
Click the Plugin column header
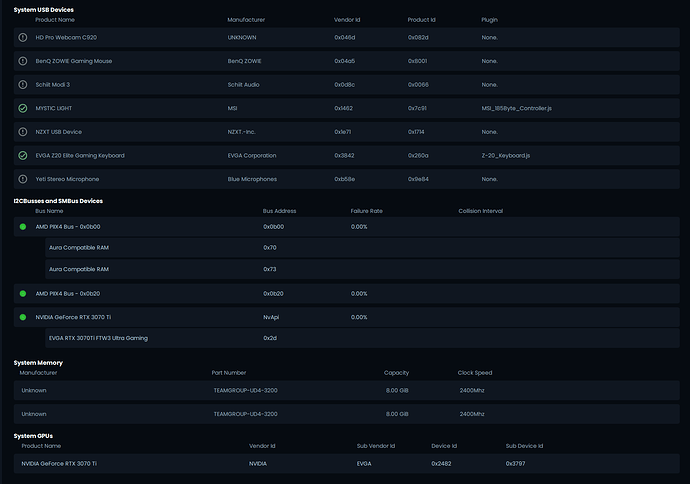489,20
